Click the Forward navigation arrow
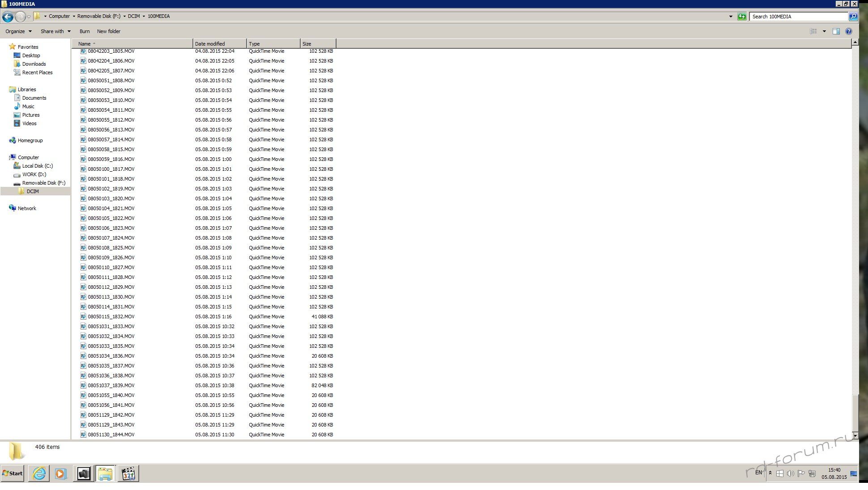This screenshot has width=868, height=490. click(20, 17)
